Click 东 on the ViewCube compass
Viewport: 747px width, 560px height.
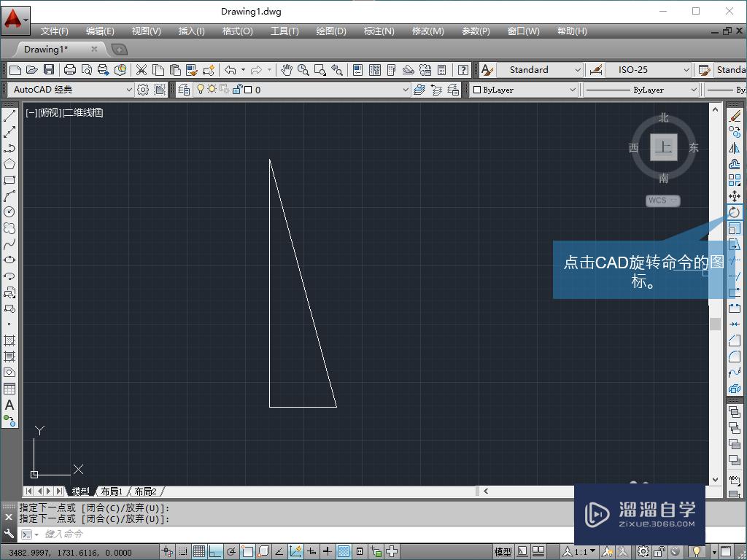pyautogui.click(x=693, y=148)
